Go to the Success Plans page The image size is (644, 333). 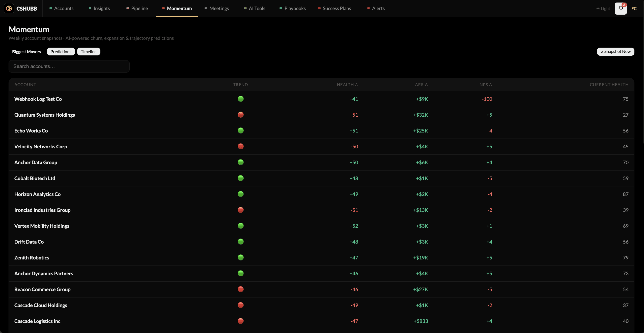pyautogui.click(x=334, y=8)
